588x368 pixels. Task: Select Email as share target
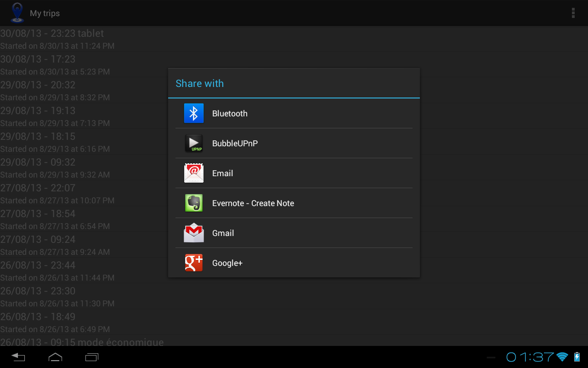tap(294, 173)
